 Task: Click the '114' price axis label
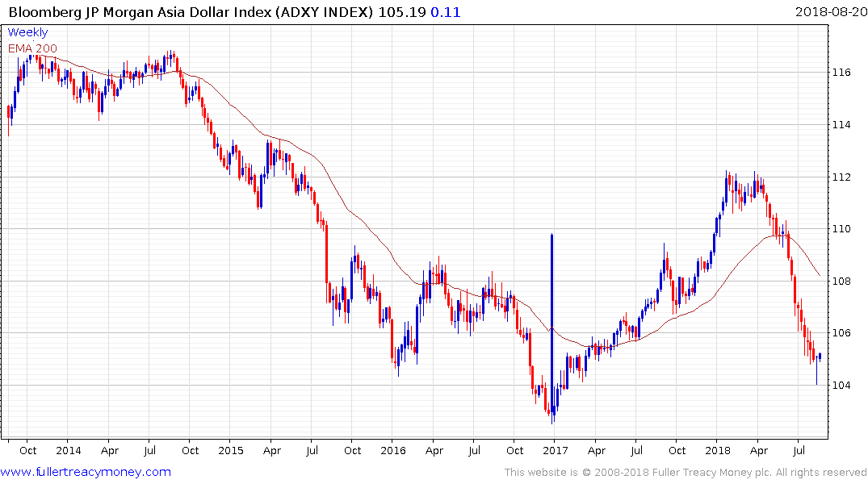(x=841, y=124)
